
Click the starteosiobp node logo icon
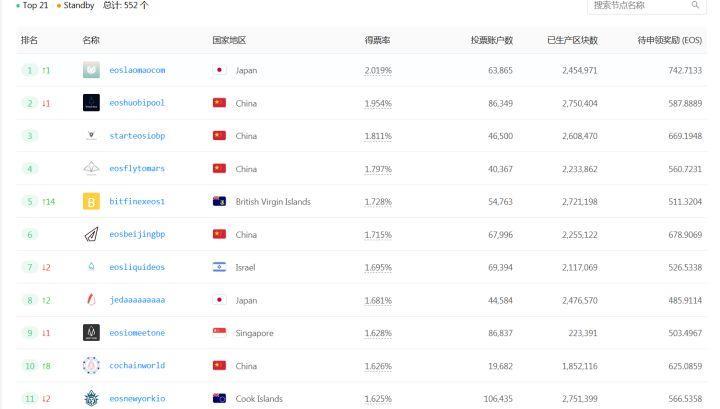pyautogui.click(x=91, y=136)
